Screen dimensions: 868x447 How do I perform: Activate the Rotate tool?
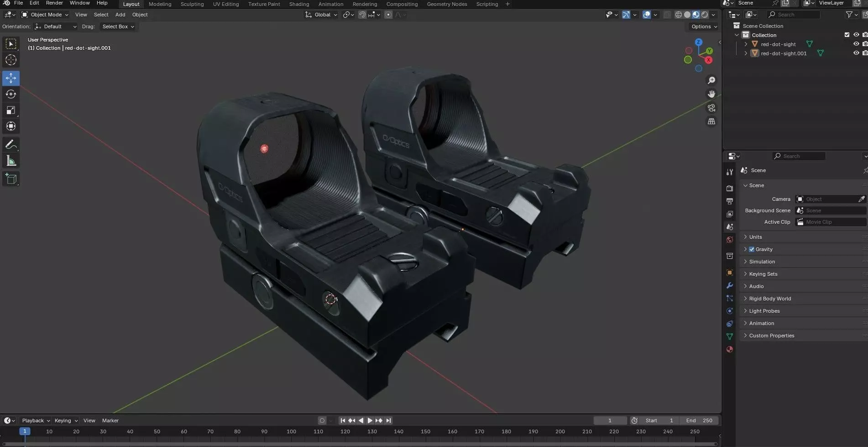point(11,94)
